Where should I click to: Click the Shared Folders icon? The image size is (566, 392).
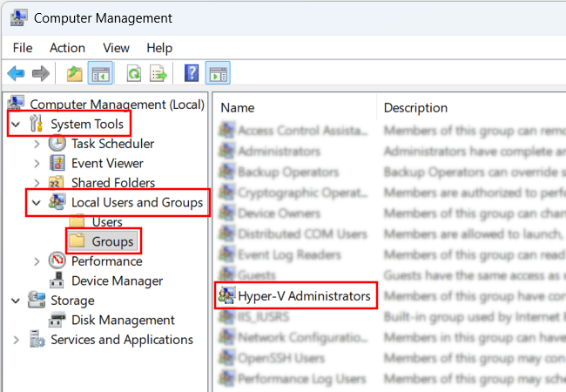coord(57,183)
